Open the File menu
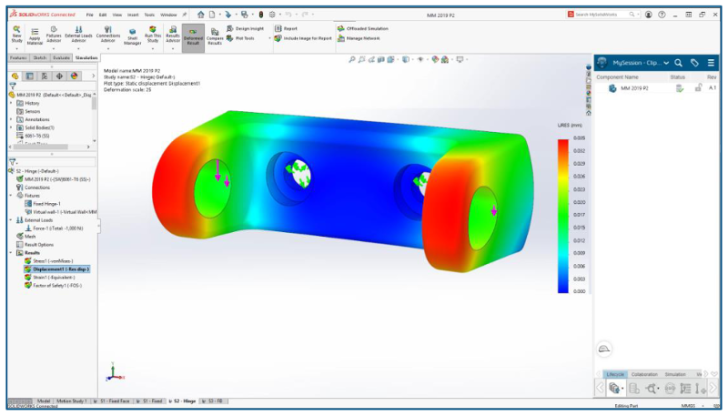Screen dimensions: 728x416 pyautogui.click(x=90, y=15)
